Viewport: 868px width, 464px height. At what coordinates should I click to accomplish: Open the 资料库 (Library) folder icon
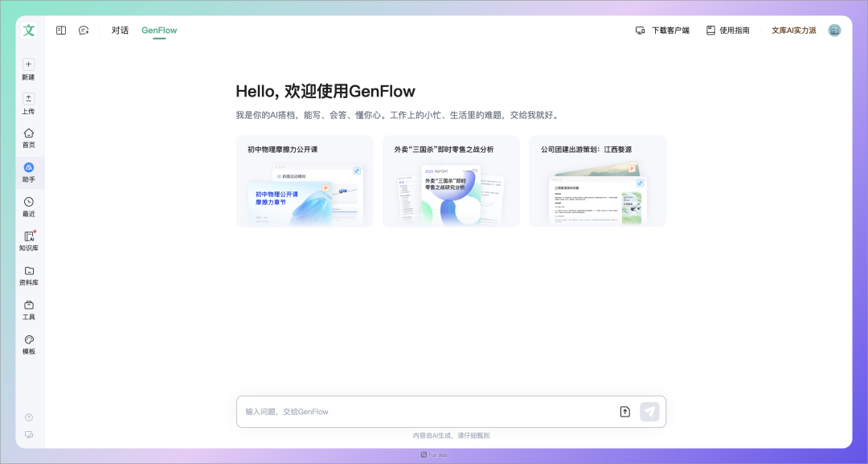click(28, 270)
